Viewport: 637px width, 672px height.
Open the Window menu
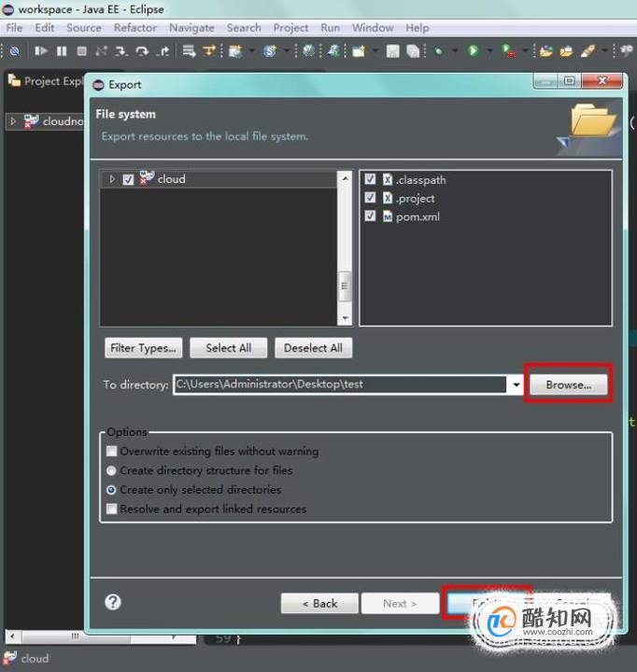[x=373, y=28]
